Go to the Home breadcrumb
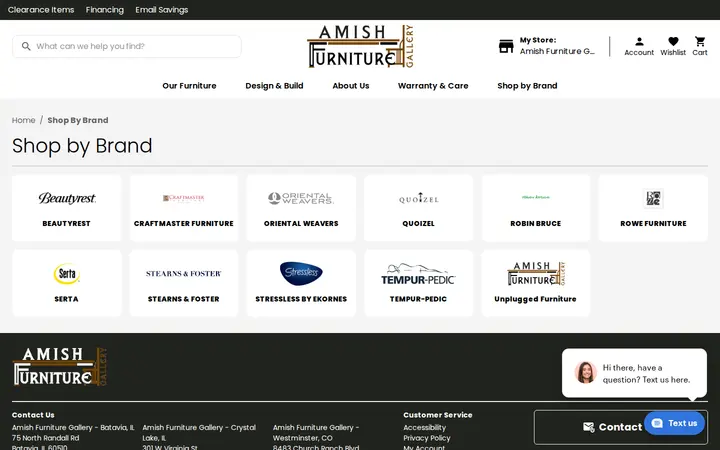The image size is (720, 450). coord(23,120)
